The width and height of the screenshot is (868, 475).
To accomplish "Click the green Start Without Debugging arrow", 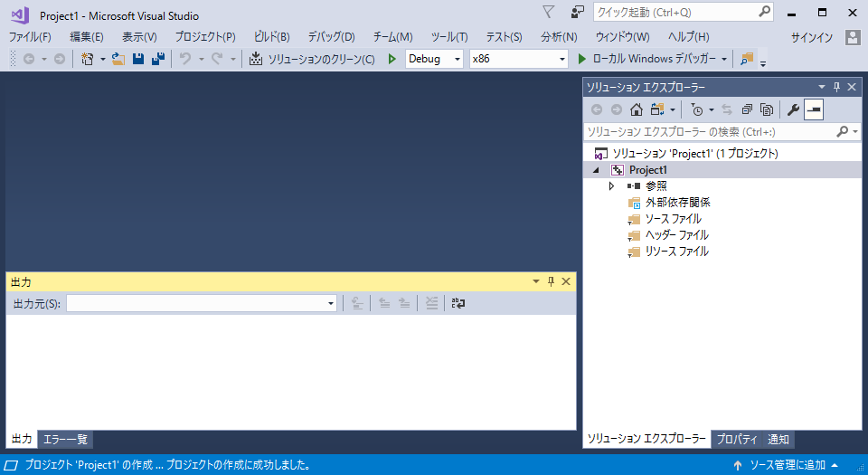I will 392,59.
